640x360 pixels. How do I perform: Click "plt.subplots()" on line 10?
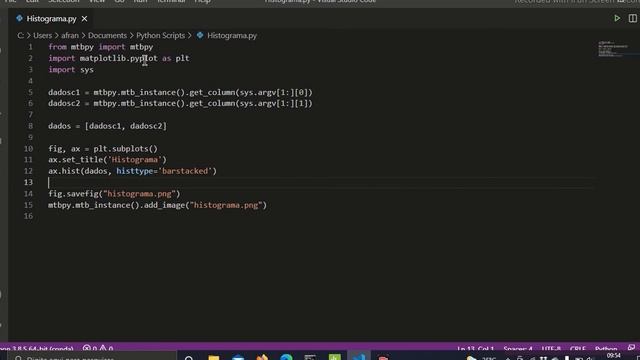pos(125,149)
